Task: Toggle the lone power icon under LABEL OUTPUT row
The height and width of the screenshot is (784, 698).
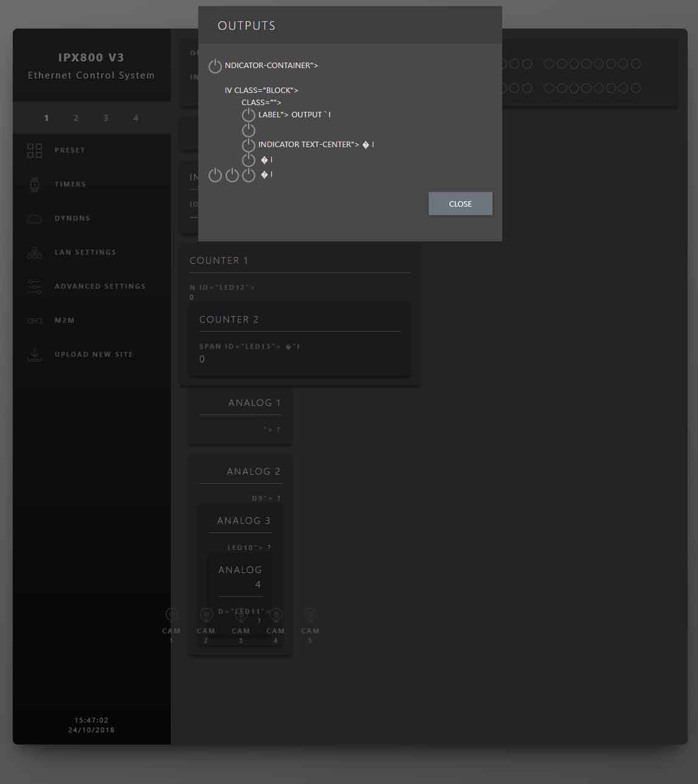Action: [249, 130]
